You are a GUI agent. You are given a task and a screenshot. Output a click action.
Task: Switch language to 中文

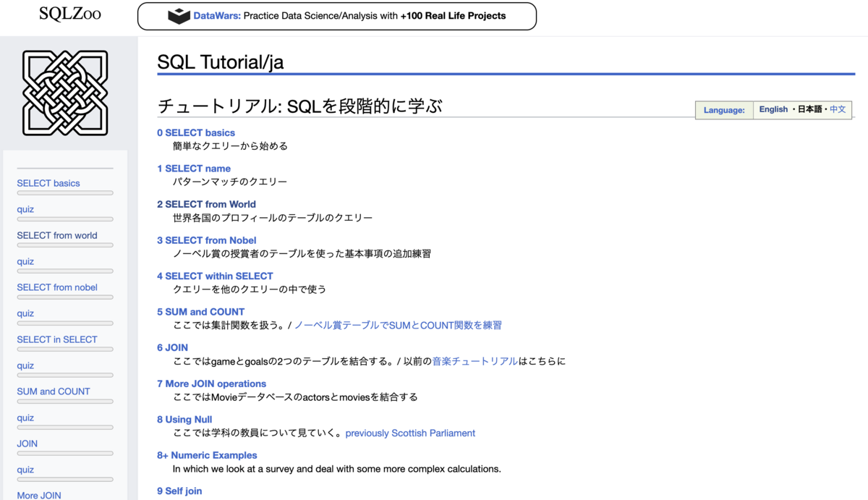coord(837,109)
